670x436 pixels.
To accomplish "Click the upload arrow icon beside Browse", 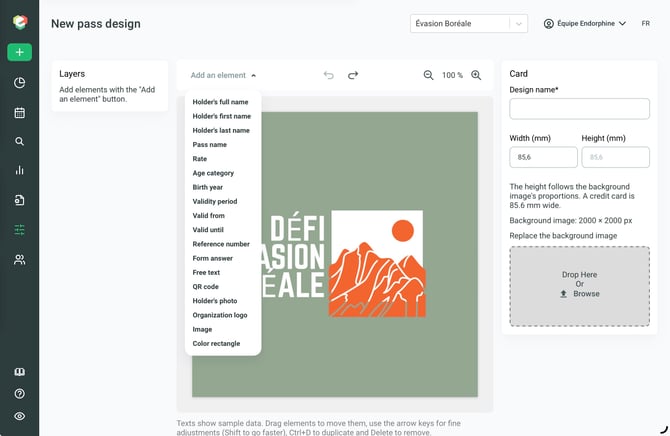I will (x=564, y=294).
